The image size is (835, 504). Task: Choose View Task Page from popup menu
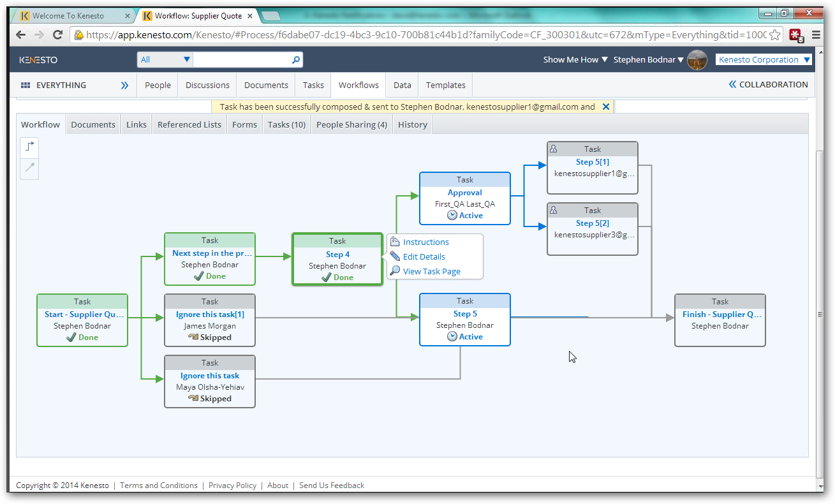click(x=432, y=271)
